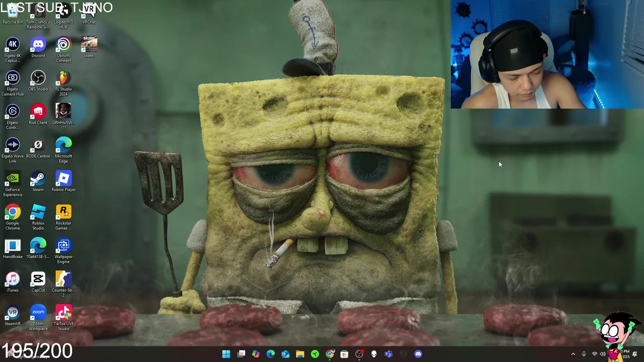Switch to Chrome in the taskbar
The height and width of the screenshot is (362, 644).
(330, 354)
